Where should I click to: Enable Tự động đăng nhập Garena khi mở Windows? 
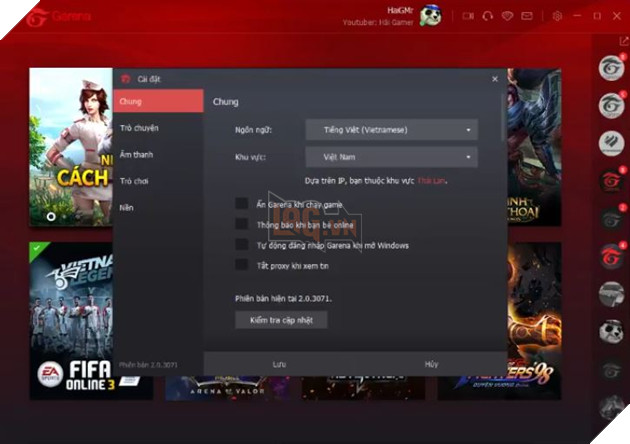point(241,244)
